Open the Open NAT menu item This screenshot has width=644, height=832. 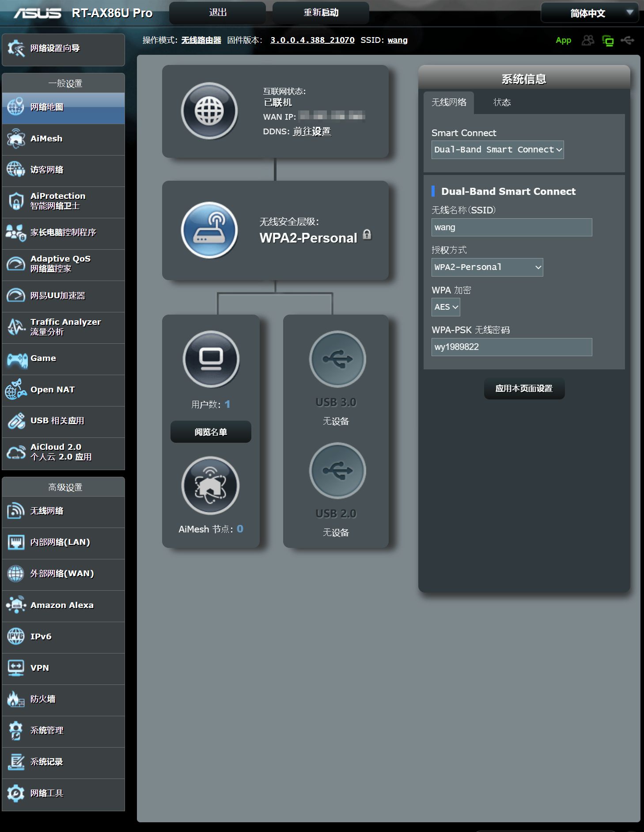click(63, 390)
